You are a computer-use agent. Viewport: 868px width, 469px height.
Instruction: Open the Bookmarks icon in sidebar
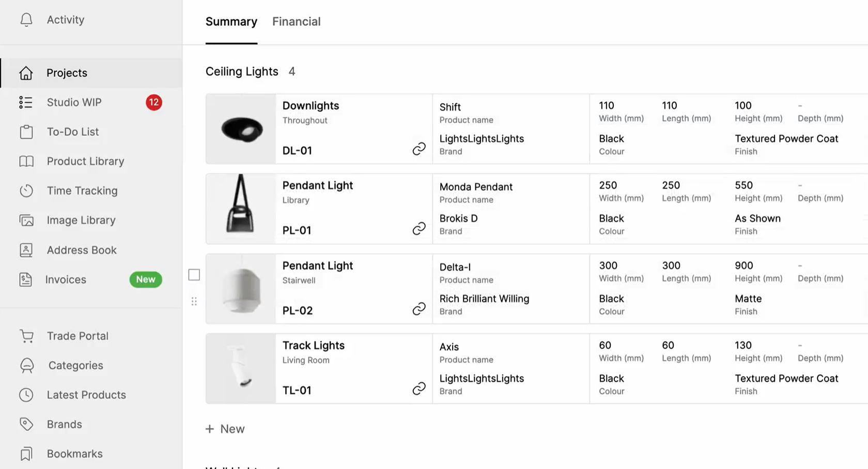[x=26, y=454]
